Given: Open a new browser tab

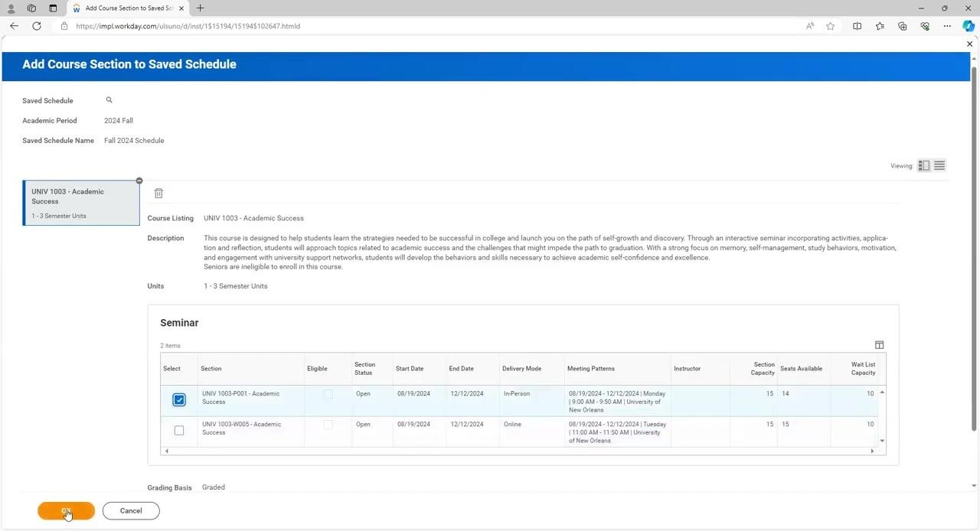Looking at the screenshot, I should (200, 8).
